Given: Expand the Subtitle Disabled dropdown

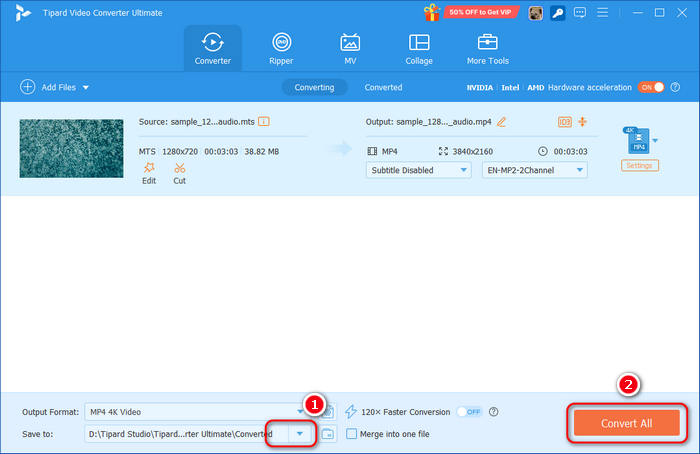Looking at the screenshot, I should click(418, 170).
